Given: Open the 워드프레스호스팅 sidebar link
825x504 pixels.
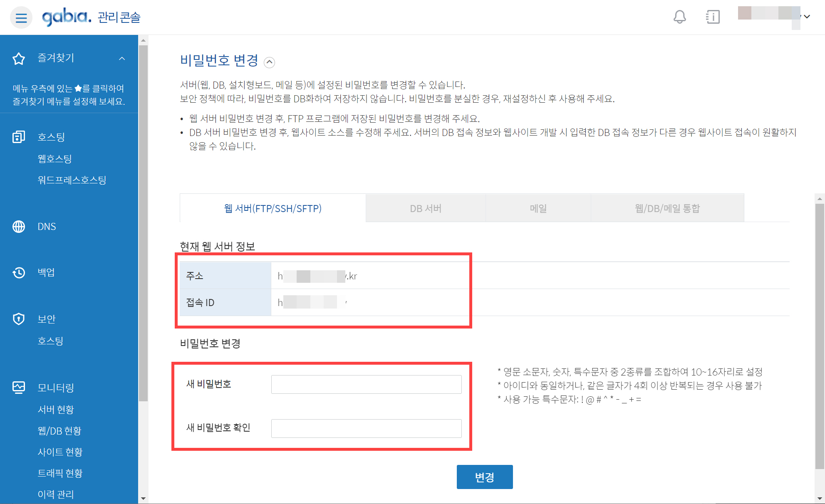Looking at the screenshot, I should click(x=72, y=180).
